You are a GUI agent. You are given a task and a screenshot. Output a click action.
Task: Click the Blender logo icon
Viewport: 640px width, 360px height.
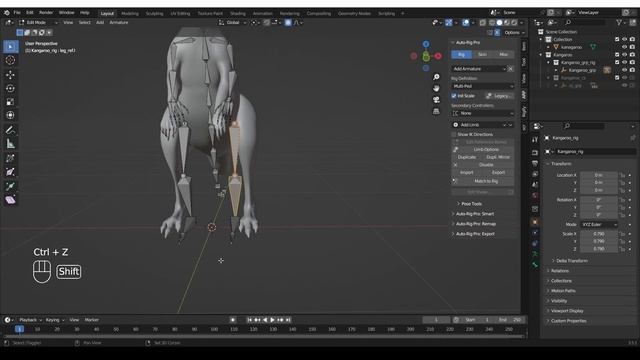tap(7, 13)
